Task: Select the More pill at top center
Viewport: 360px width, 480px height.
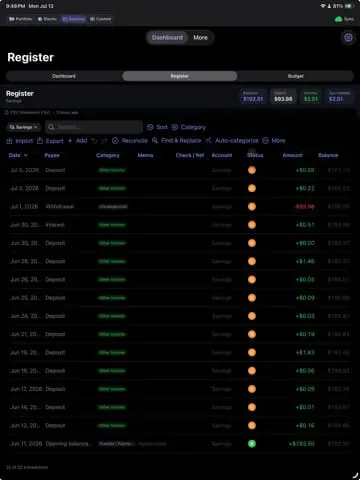Action: [x=200, y=38]
